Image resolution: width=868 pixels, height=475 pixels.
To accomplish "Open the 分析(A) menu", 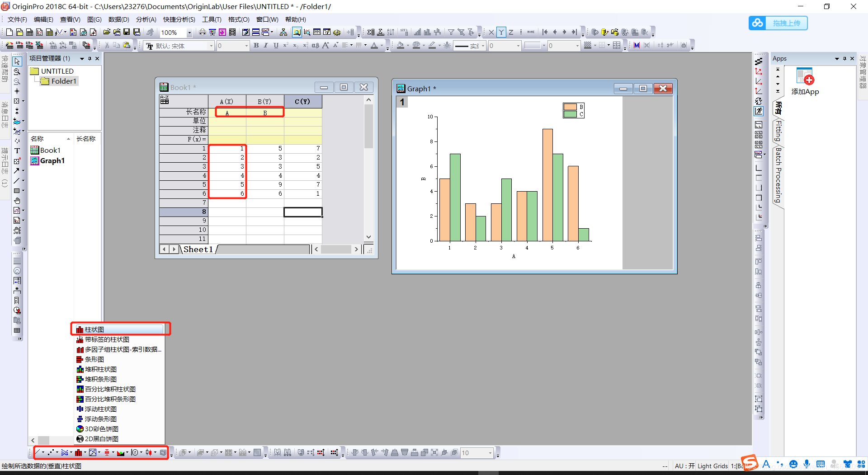I will pyautogui.click(x=146, y=19).
